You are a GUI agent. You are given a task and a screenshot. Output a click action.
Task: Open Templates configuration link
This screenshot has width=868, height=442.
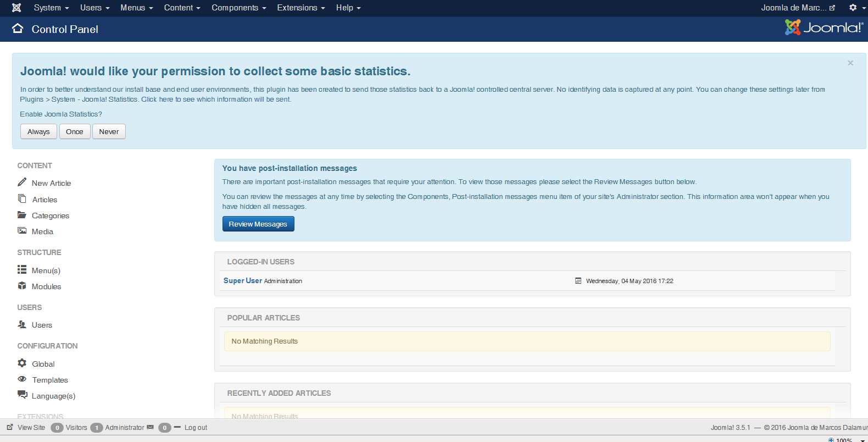coord(50,380)
